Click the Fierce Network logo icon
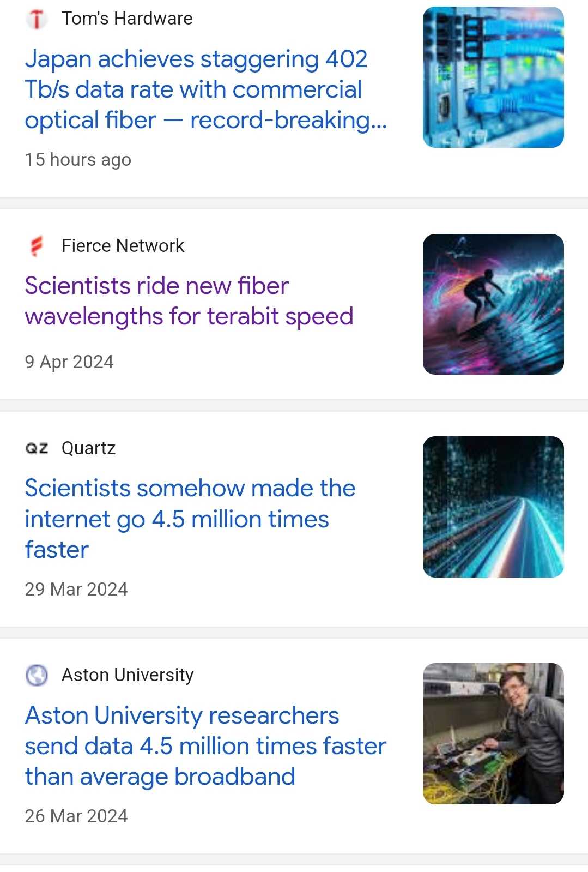 37,246
